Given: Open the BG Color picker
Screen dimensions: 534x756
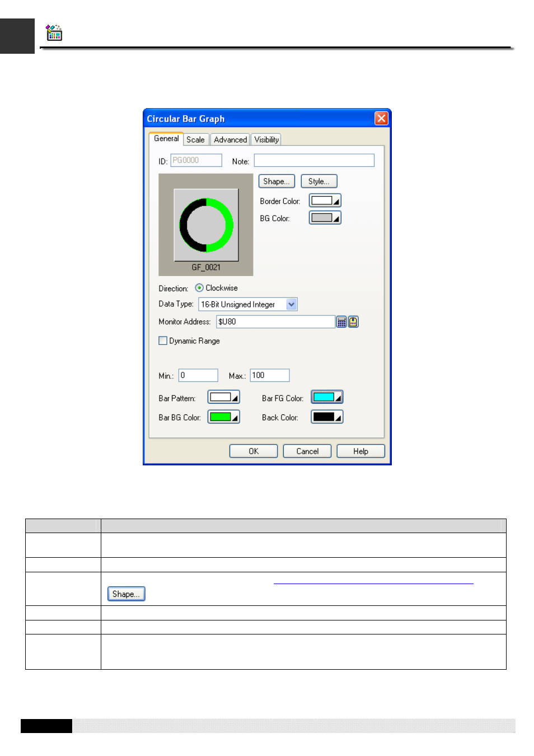Looking at the screenshot, I should click(325, 218).
